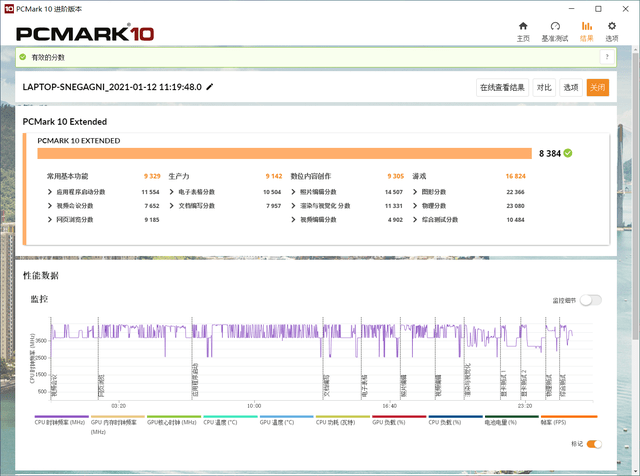Viewport: 640px width, 476px height.
Task: Expand the 电子表格分数 spreadsheet row
Action: pos(172,192)
